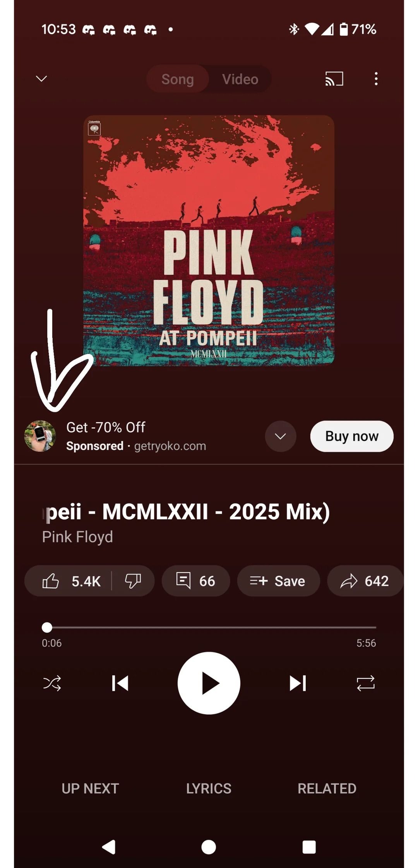
Task: Select the Song mode option
Action: pos(178,79)
